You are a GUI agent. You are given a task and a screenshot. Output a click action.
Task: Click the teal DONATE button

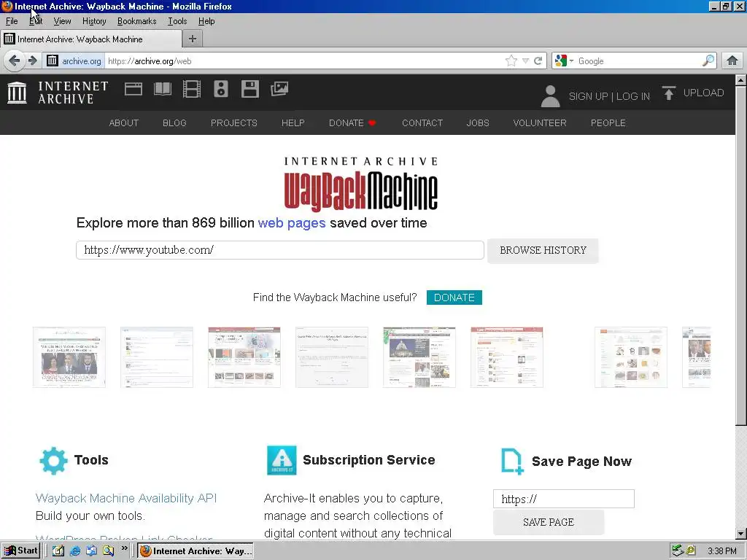454,297
